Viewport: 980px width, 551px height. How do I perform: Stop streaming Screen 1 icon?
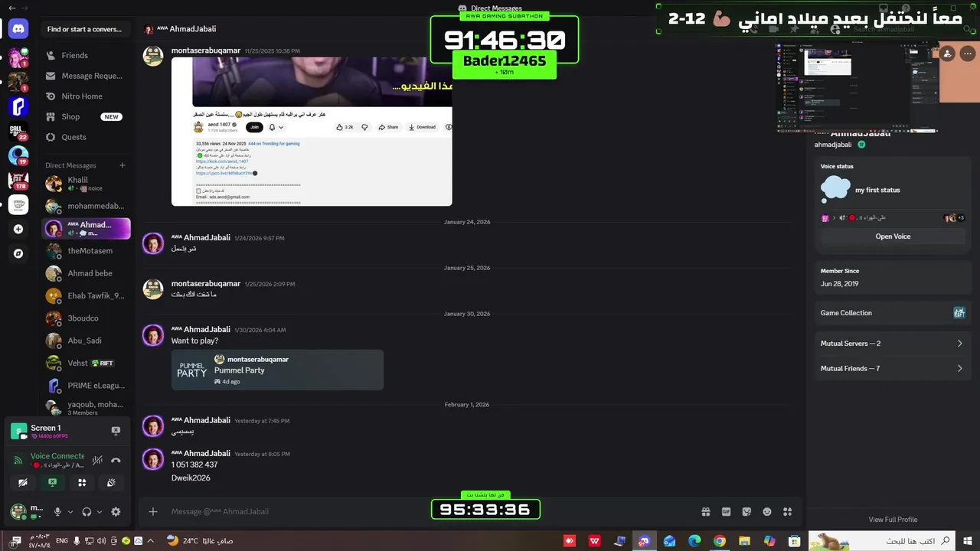(x=116, y=431)
